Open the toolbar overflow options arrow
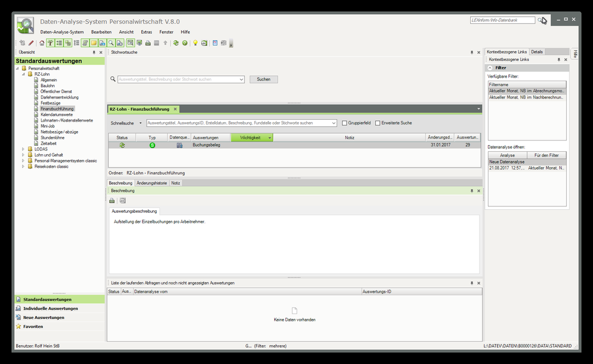Screen dimensions: 593x364 click(x=231, y=44)
